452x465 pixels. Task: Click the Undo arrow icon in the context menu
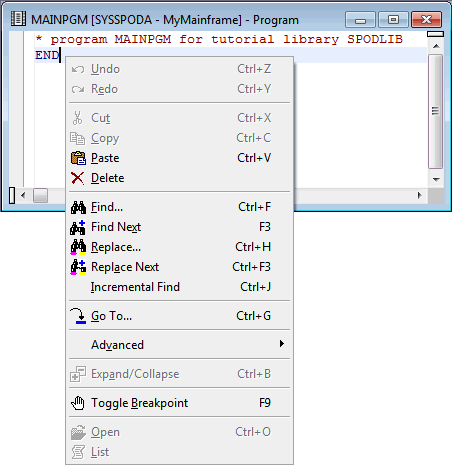coord(78,70)
